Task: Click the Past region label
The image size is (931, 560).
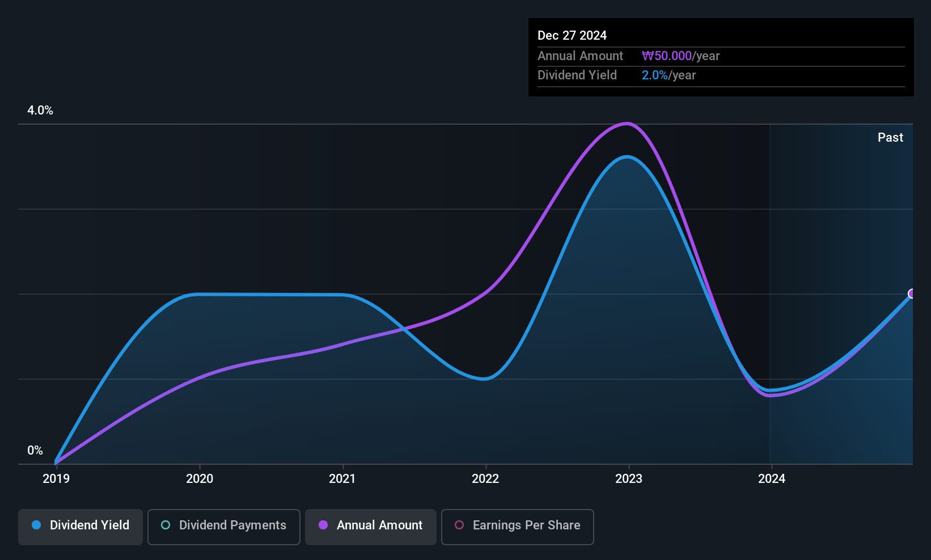Action: click(x=890, y=137)
